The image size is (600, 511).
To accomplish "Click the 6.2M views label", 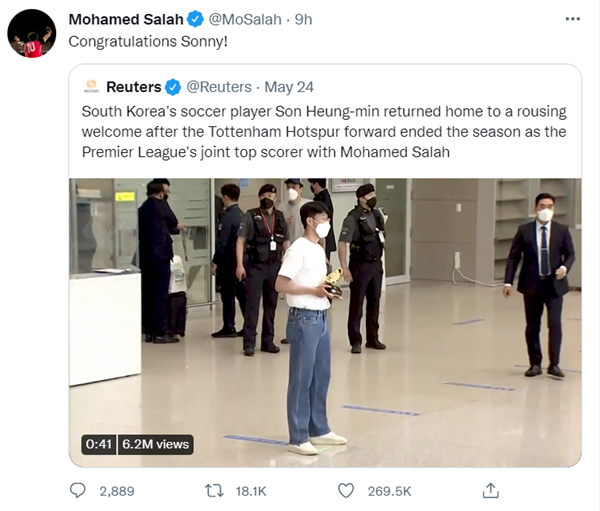I will tap(155, 444).
